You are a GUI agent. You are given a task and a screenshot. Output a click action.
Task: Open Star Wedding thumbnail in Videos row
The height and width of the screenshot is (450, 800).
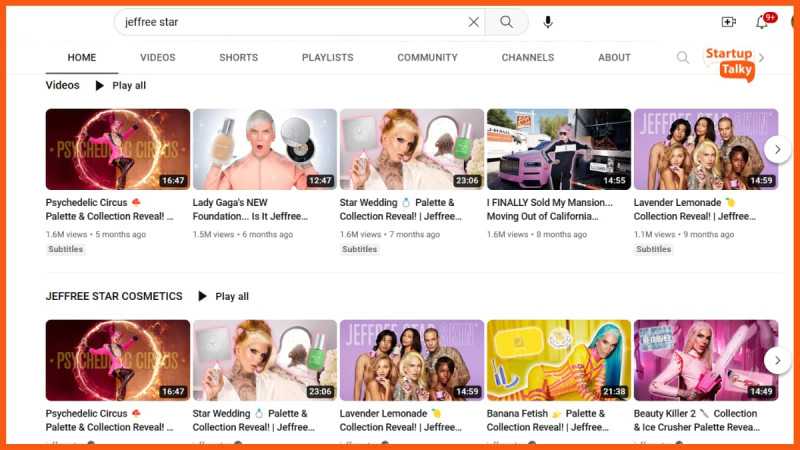(412, 149)
